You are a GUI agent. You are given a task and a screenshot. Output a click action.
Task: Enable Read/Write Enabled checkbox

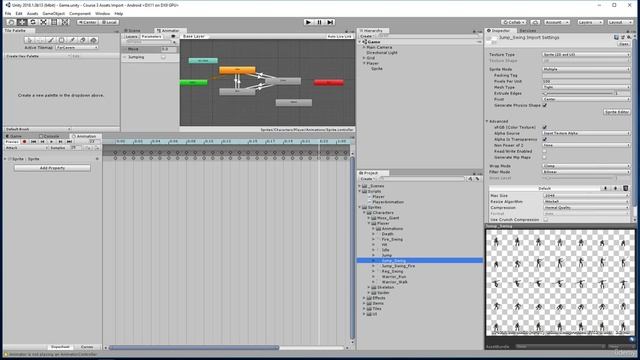(544, 151)
